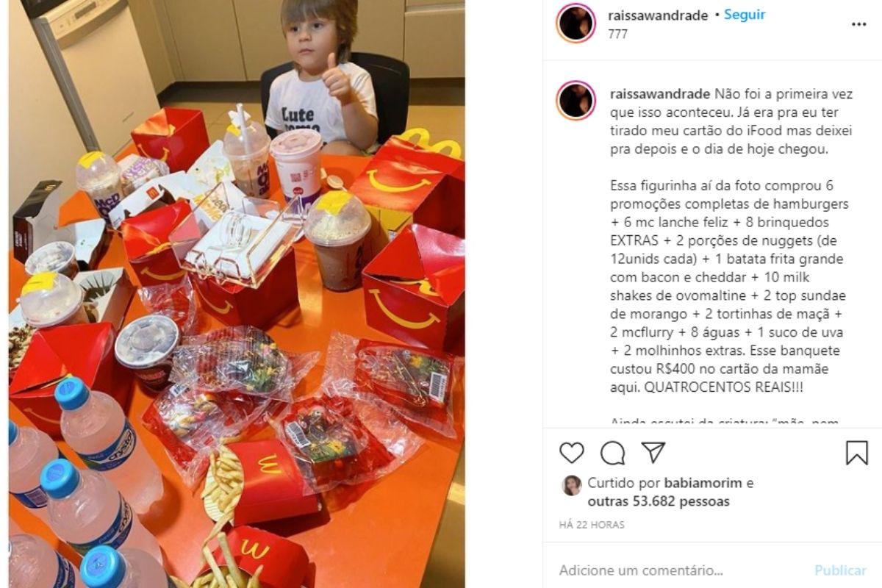Viewport: 882px width, 588px height.
Task: Click caption author avatar
Action: (x=576, y=101)
